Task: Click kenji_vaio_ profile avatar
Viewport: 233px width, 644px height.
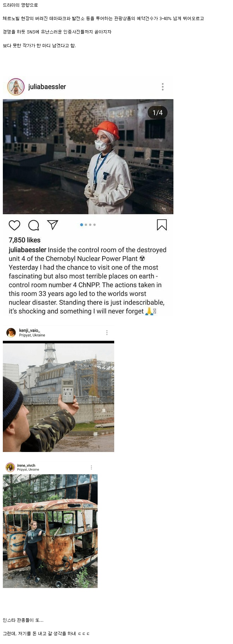Action: (x=11, y=333)
